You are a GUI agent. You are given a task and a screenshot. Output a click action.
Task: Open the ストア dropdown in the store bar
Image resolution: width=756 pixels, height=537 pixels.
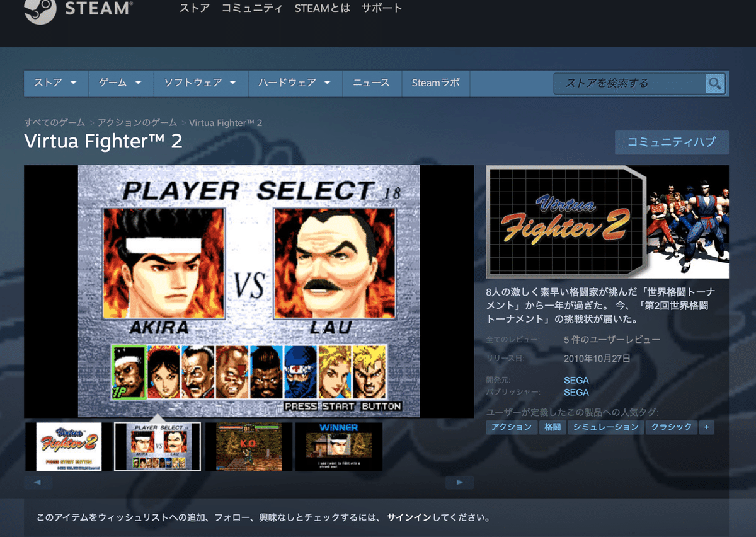(55, 83)
